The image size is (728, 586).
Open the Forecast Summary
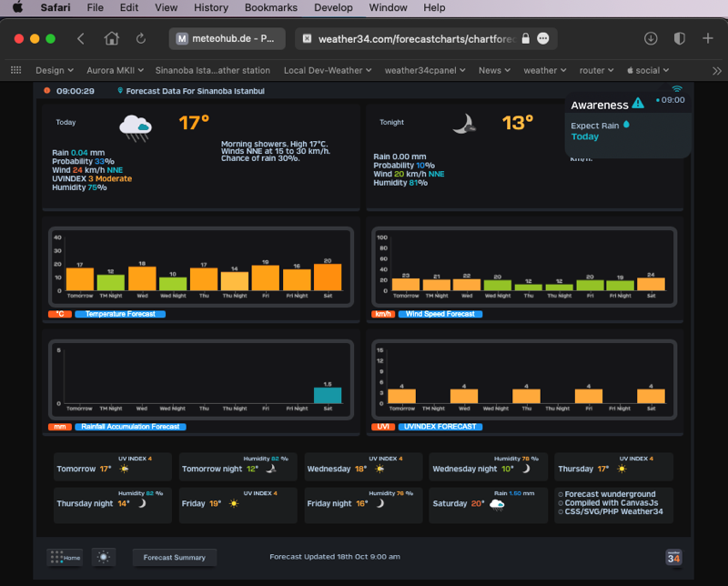coord(174,557)
